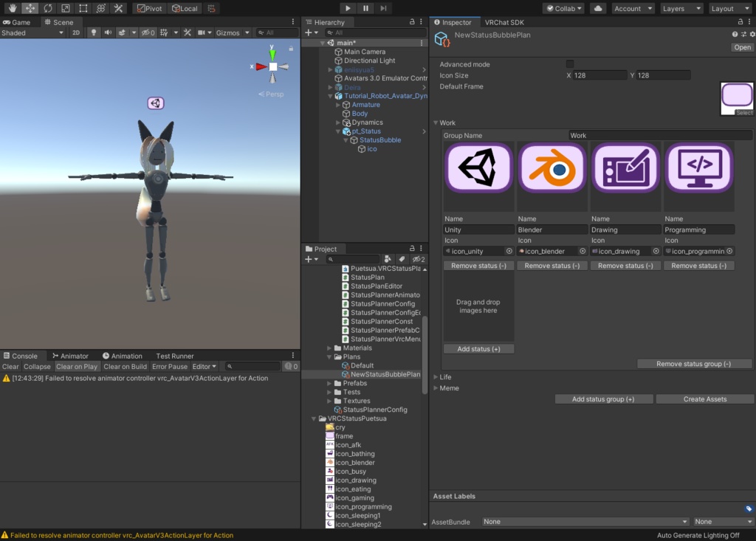Switch to the VRChat SDK tab
This screenshot has width=756, height=541.
tap(504, 22)
